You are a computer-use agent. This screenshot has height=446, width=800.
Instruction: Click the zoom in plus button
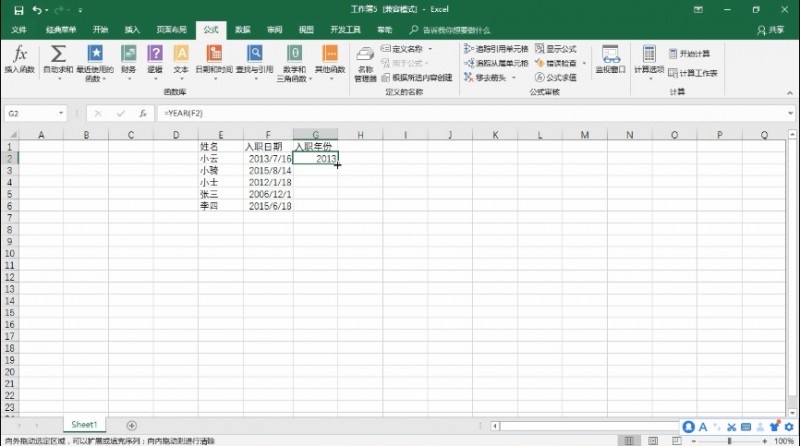764,440
